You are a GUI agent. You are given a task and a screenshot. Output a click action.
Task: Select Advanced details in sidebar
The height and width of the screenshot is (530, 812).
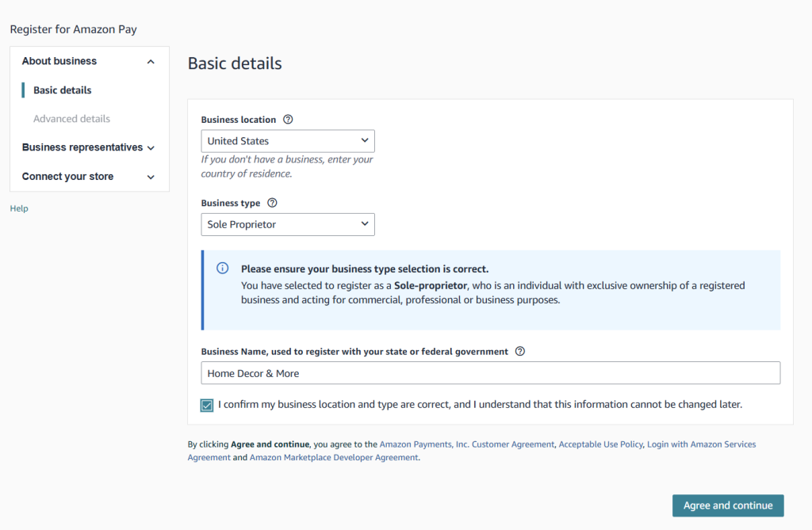pos(71,119)
